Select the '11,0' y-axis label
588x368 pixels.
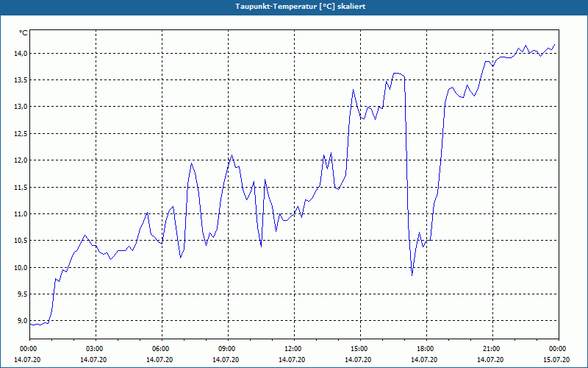[x=21, y=214]
